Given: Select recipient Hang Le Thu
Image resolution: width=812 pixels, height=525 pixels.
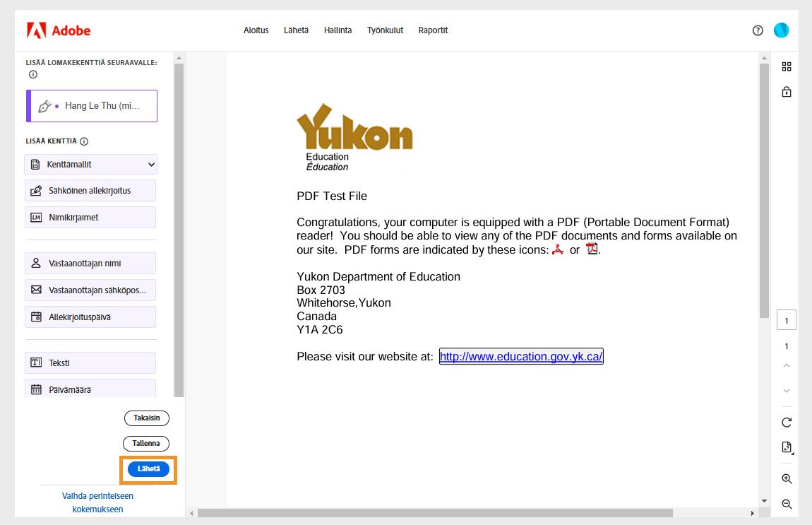Looking at the screenshot, I should coord(92,106).
